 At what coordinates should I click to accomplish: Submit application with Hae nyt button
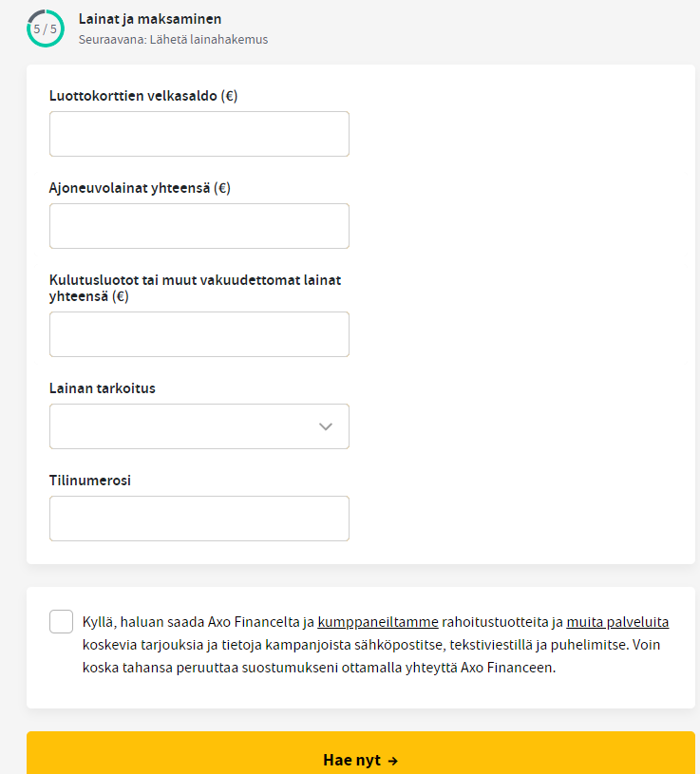tap(361, 753)
